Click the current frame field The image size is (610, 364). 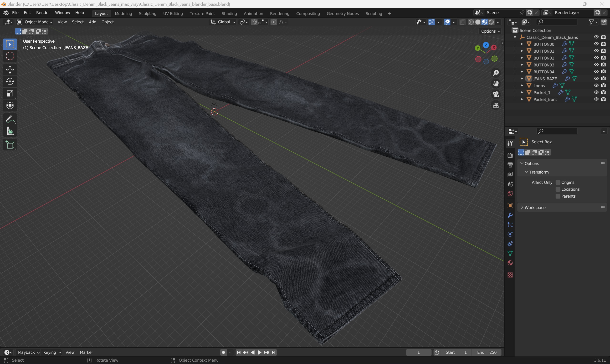[x=418, y=353]
